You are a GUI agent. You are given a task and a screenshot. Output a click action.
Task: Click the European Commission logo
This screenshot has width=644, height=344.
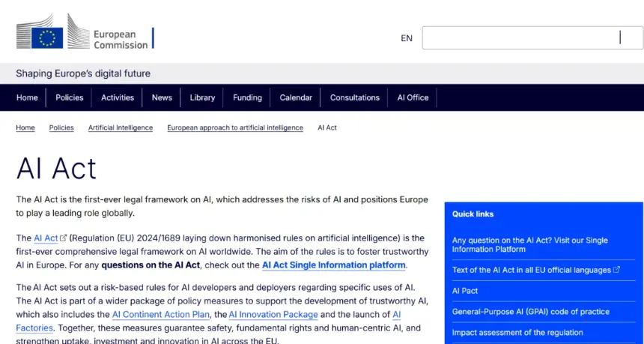click(85, 32)
